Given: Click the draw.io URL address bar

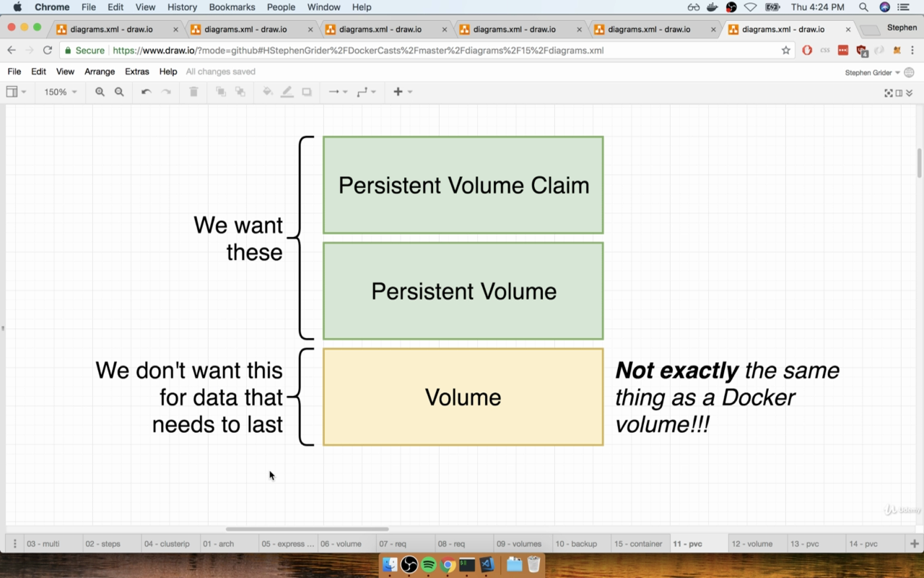Looking at the screenshot, I should pyautogui.click(x=426, y=51).
